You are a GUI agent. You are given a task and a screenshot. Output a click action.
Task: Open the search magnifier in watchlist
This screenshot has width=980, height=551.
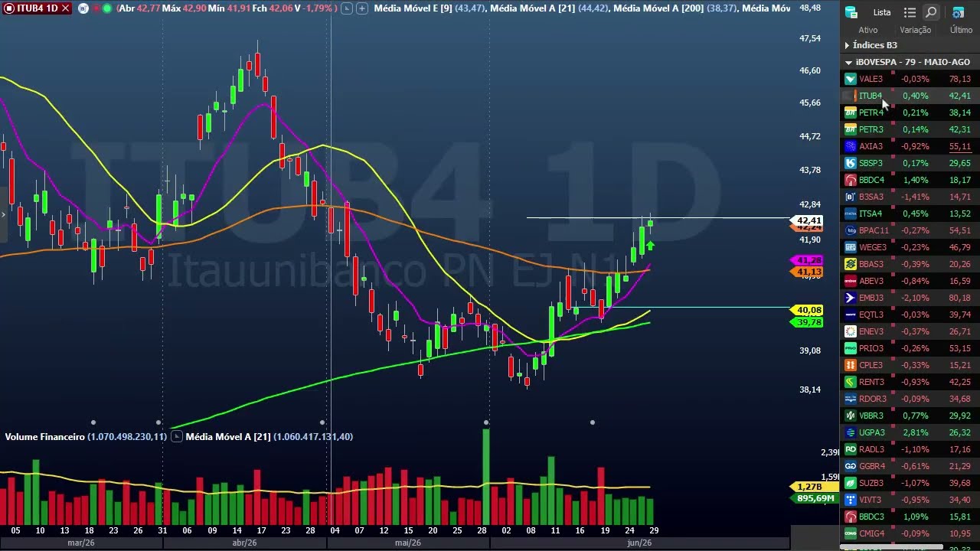click(931, 12)
